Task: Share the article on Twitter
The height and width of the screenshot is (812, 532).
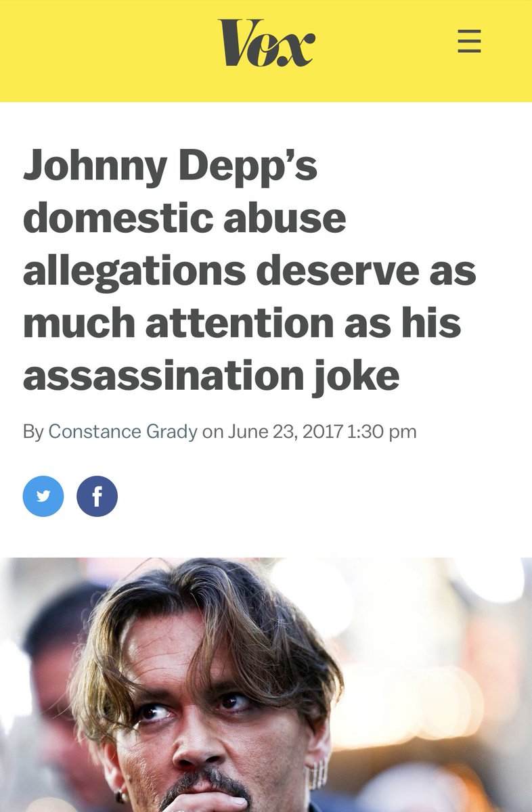Action: pos(43,497)
